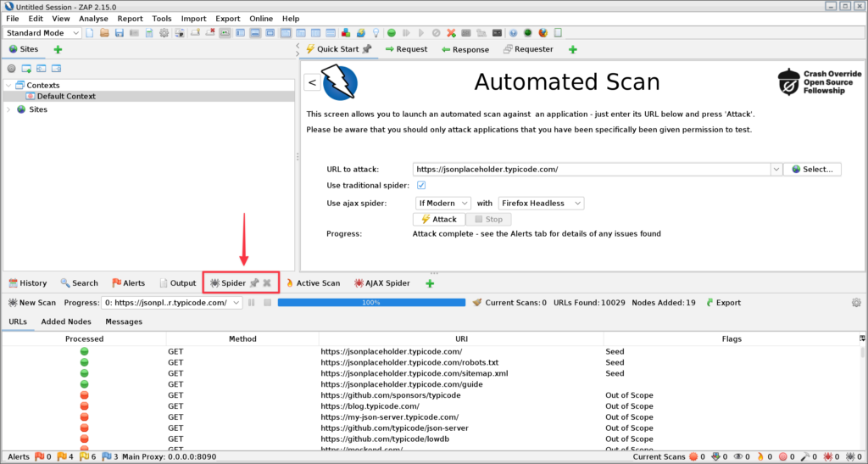Open the Tools menu
This screenshot has height=464, width=868.
pyautogui.click(x=162, y=19)
